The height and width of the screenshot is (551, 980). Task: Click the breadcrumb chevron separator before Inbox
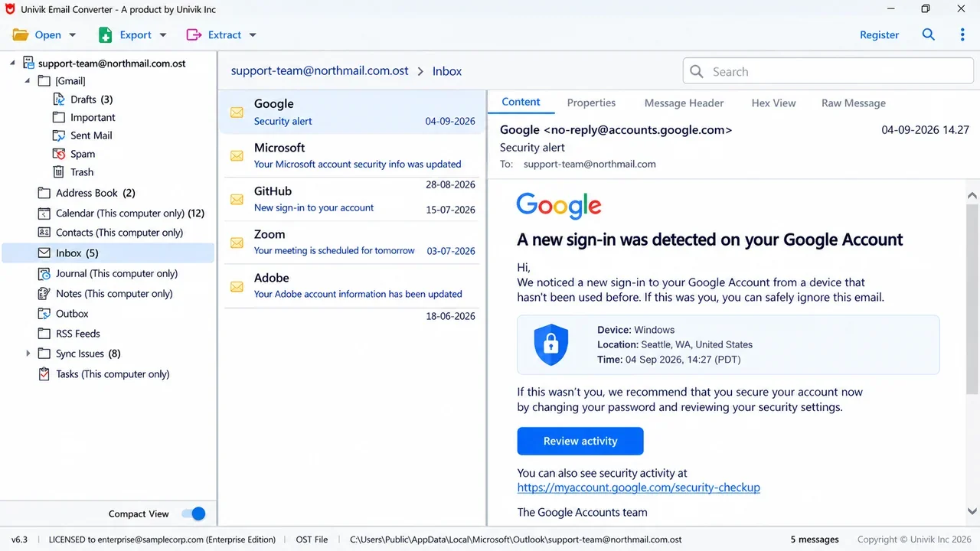420,71
